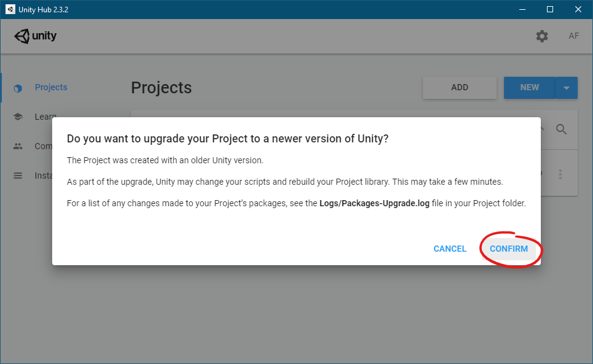Create a project with the NEW button

(529, 87)
